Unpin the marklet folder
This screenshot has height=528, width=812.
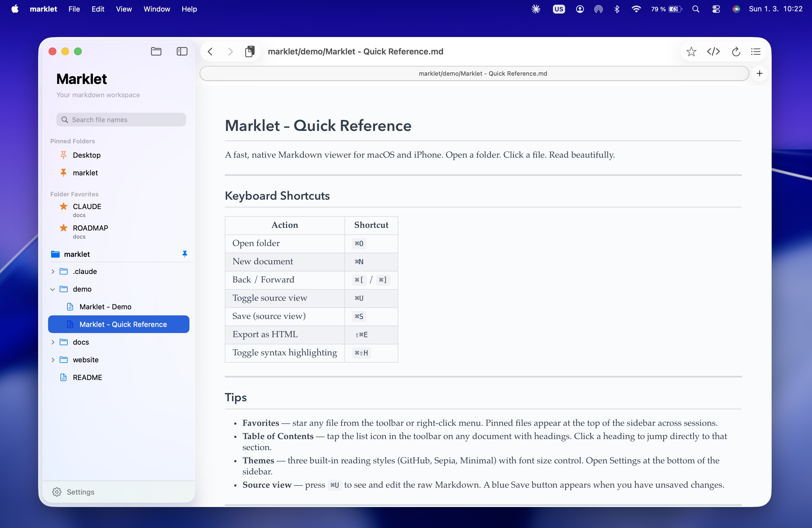pyautogui.click(x=184, y=254)
